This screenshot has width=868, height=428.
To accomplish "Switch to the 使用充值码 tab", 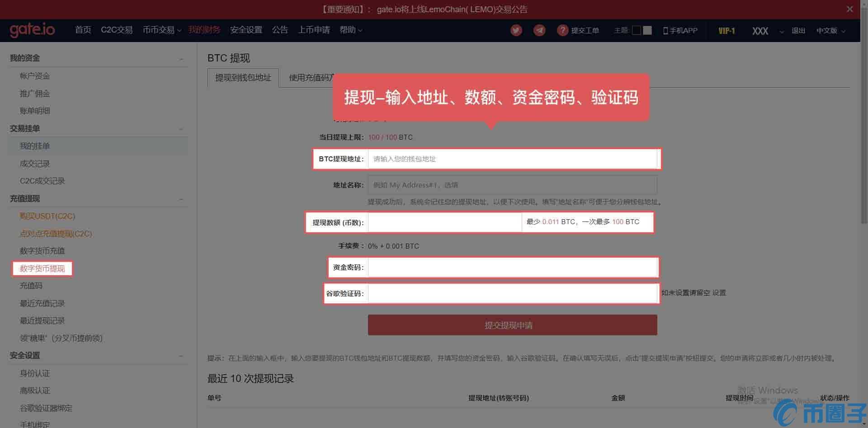I will (312, 77).
